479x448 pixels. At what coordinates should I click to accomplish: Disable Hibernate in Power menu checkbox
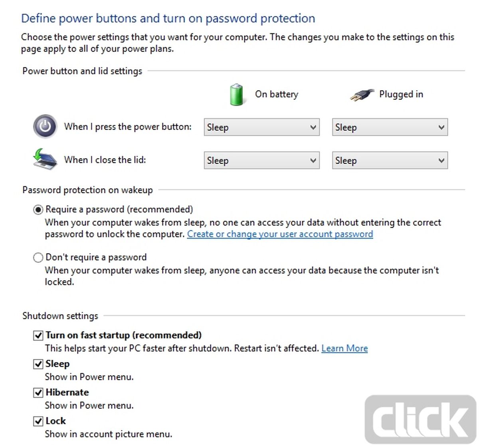[x=38, y=393]
